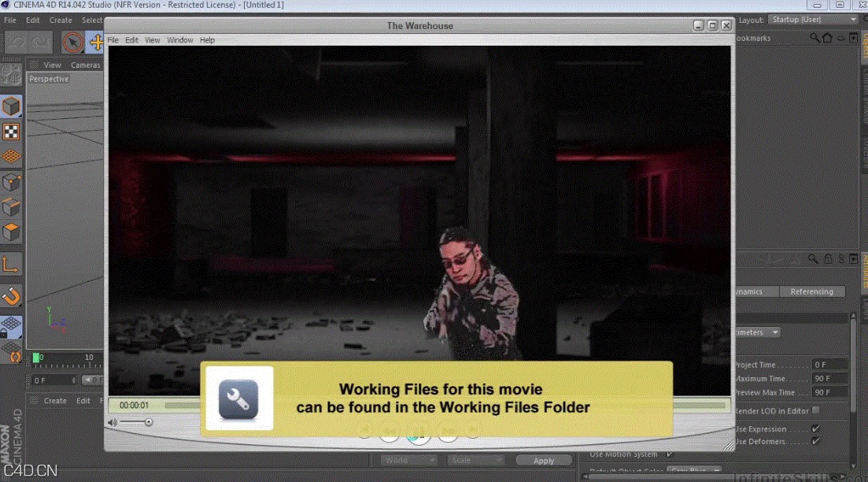
Task: Switch to Edges mode
Action: [x=11, y=207]
